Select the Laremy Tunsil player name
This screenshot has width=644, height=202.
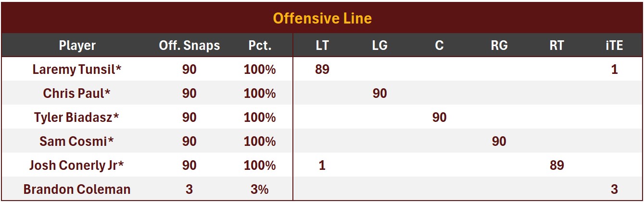[77, 70]
